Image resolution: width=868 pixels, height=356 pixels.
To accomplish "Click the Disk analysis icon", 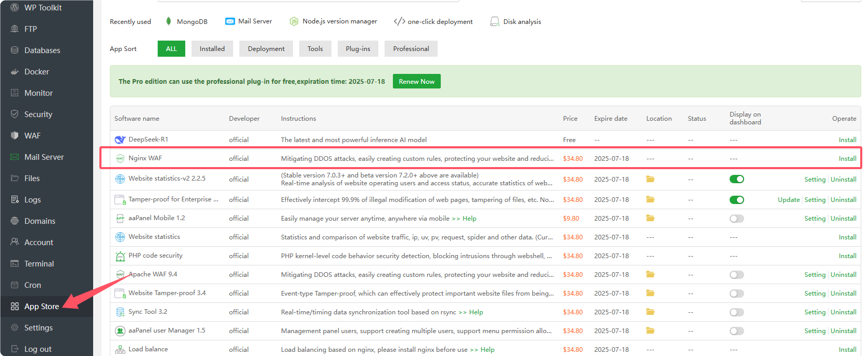I will click(x=494, y=21).
